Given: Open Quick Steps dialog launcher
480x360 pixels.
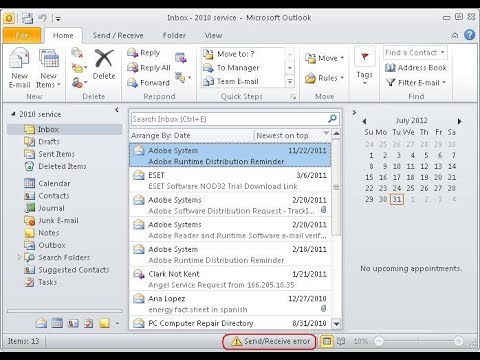Looking at the screenshot, I should (293, 97).
